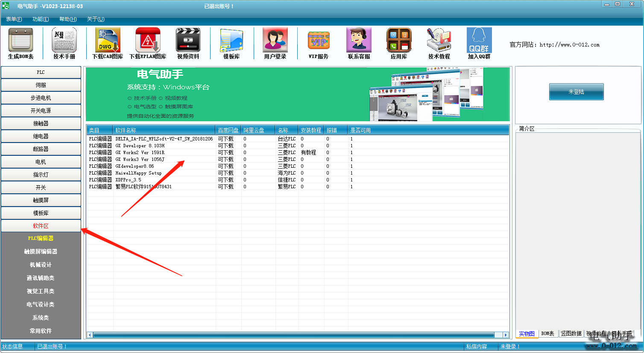Choose 常用软件 subcategory
Viewport: 644px width, 353px height.
tap(41, 331)
